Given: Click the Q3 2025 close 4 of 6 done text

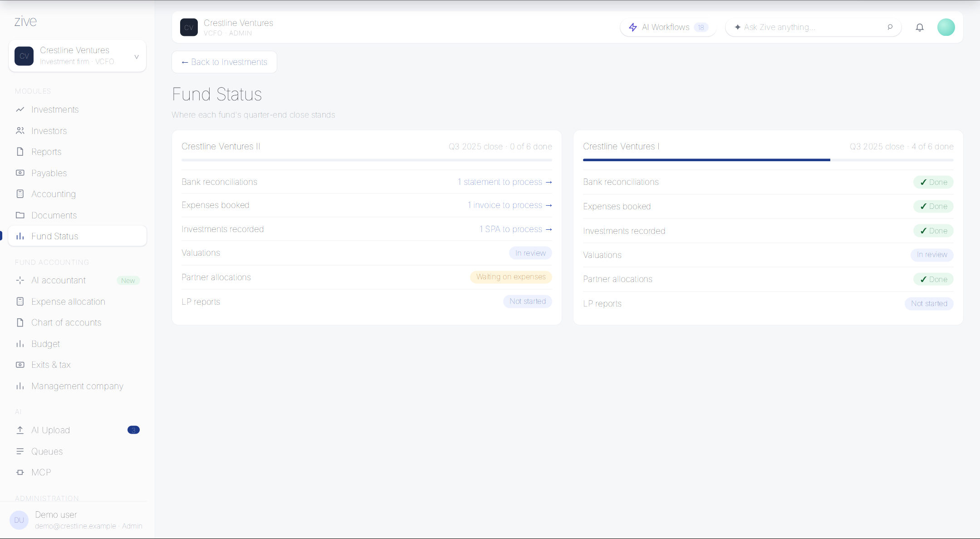Looking at the screenshot, I should (x=902, y=147).
